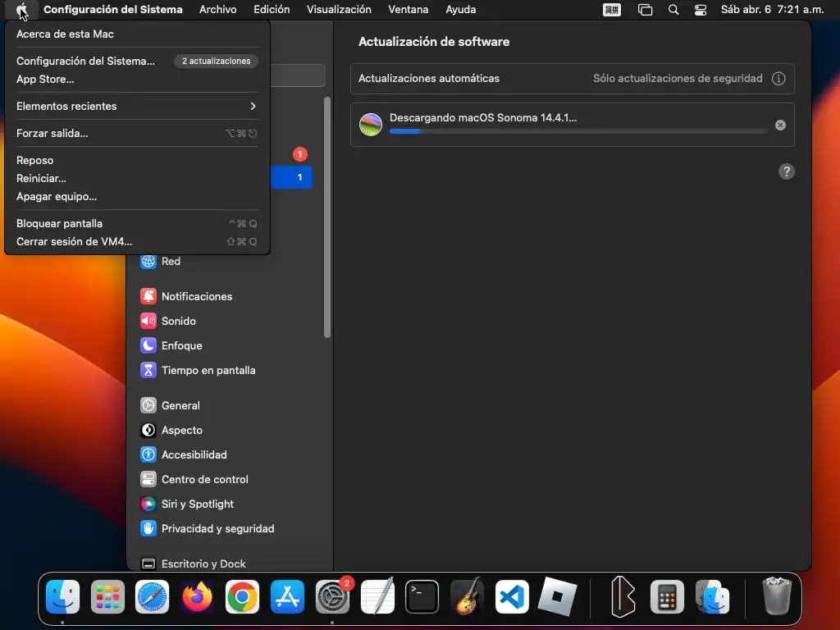Screen dimensions: 840x630
Task: Click the macOS Sonoma update icon
Action: (x=371, y=125)
